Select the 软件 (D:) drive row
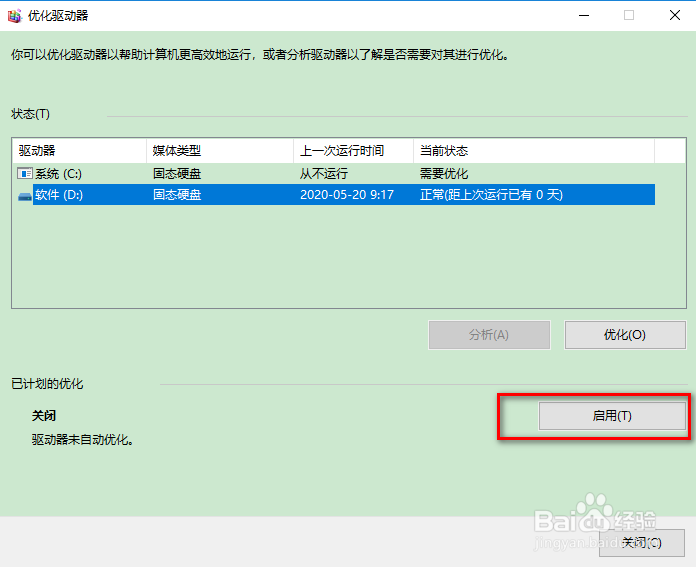696x567 pixels. click(x=336, y=195)
